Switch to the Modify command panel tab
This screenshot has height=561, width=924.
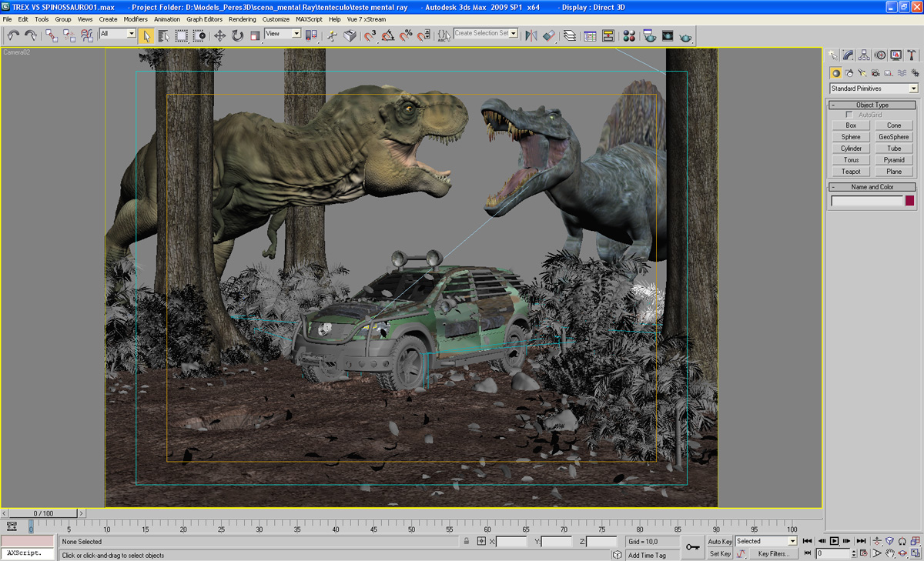coord(848,55)
